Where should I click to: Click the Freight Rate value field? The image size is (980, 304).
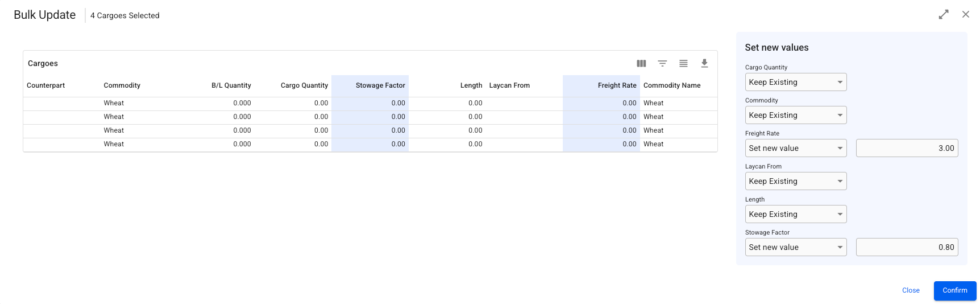point(907,148)
